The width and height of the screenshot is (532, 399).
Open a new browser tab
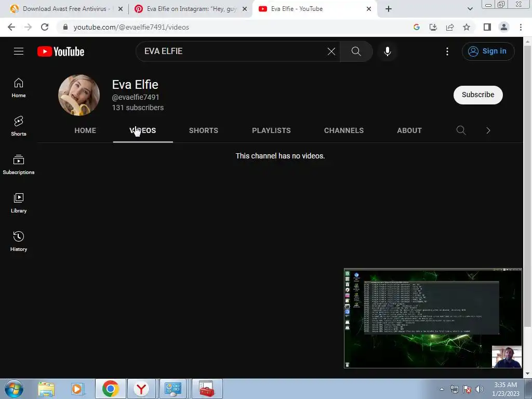point(389,9)
